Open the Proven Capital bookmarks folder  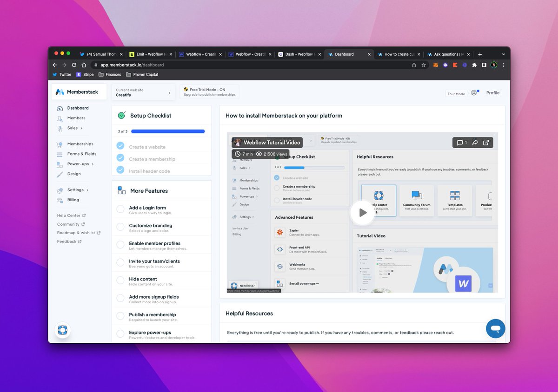[143, 74]
